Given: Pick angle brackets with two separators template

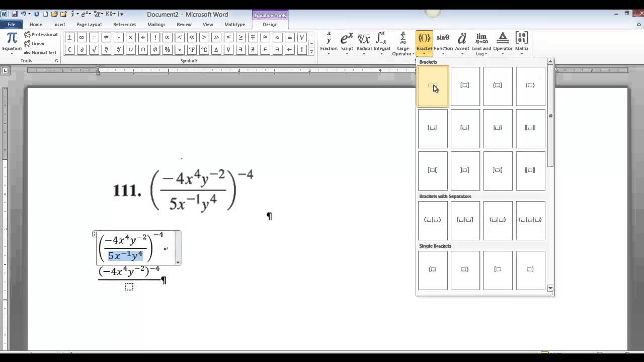Looking at the screenshot, I should pos(530,220).
